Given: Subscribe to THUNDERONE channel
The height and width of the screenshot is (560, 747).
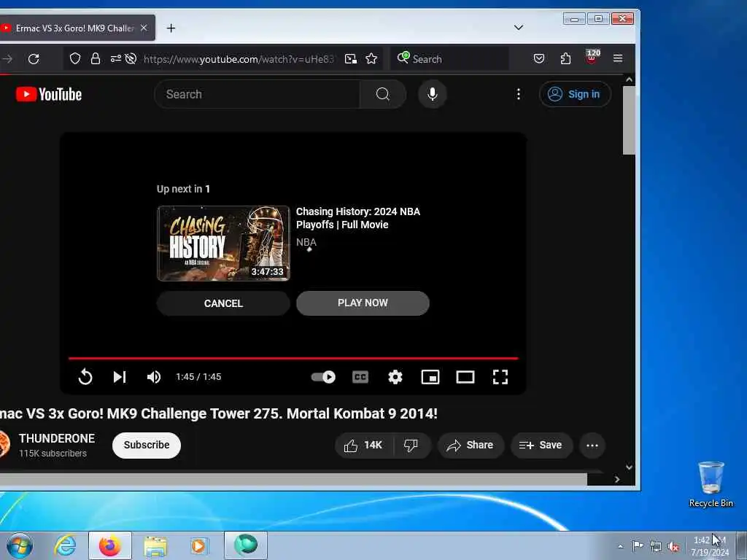Looking at the screenshot, I should point(146,446).
